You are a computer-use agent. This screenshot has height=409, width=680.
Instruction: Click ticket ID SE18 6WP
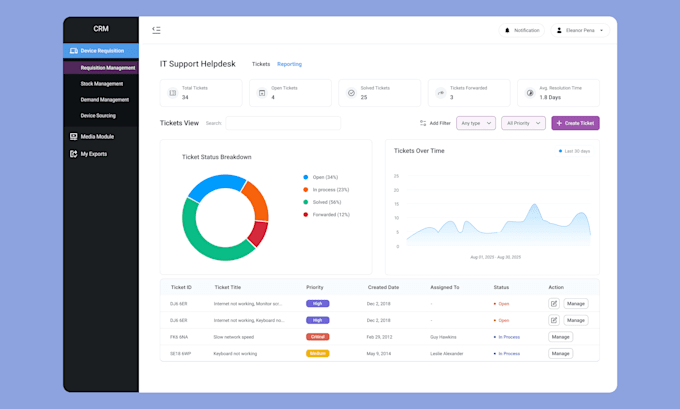[x=180, y=353]
